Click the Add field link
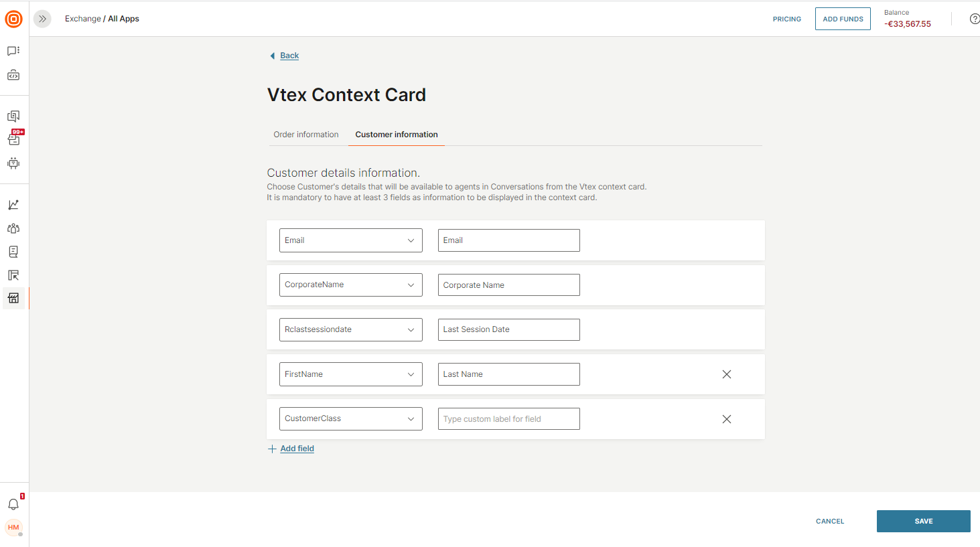Viewport: 980px width, 547px height. pyautogui.click(x=297, y=449)
